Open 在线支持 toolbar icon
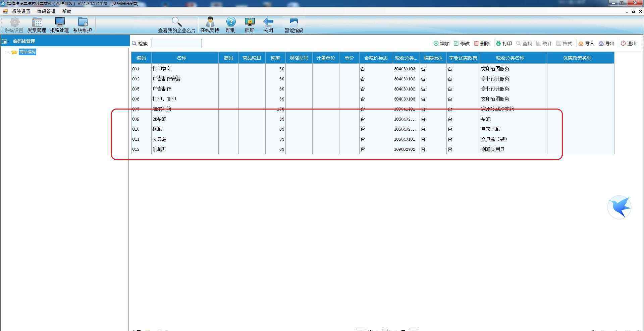Image resolution: width=644 pixels, height=331 pixels. pos(210,25)
